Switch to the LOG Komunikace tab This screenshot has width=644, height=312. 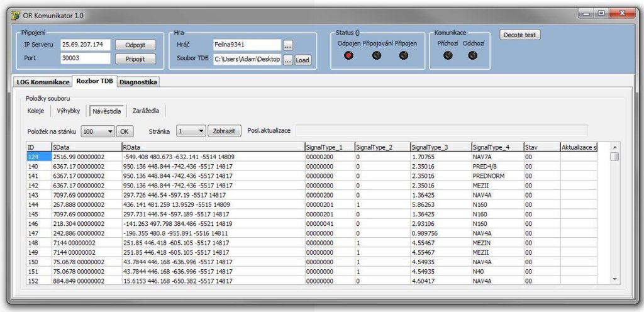click(43, 82)
